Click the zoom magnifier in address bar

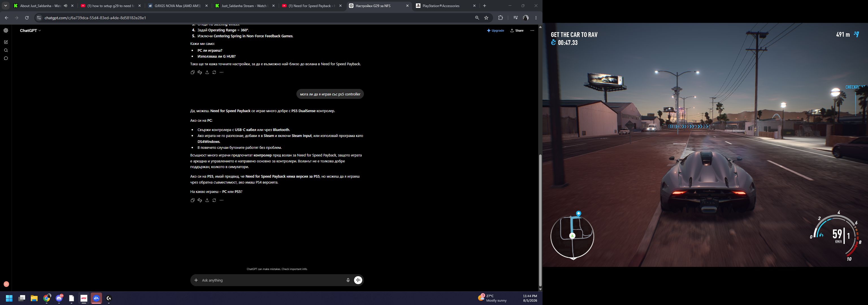pos(477,18)
